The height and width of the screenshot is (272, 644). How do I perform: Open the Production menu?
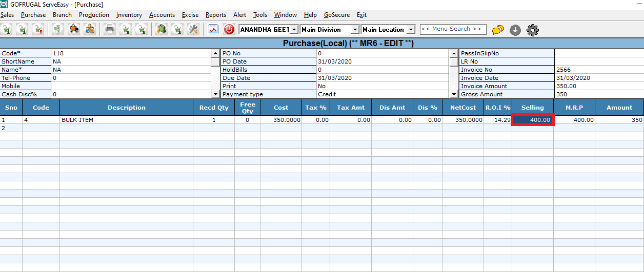click(94, 15)
